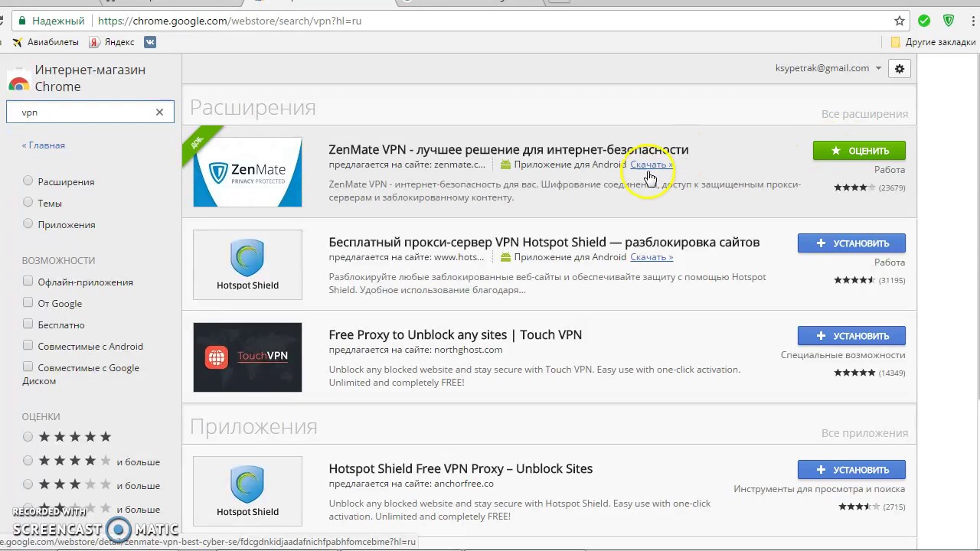This screenshot has width=980, height=551.
Task: Click the green checkmark extension icon
Action: pyautogui.click(x=924, y=21)
